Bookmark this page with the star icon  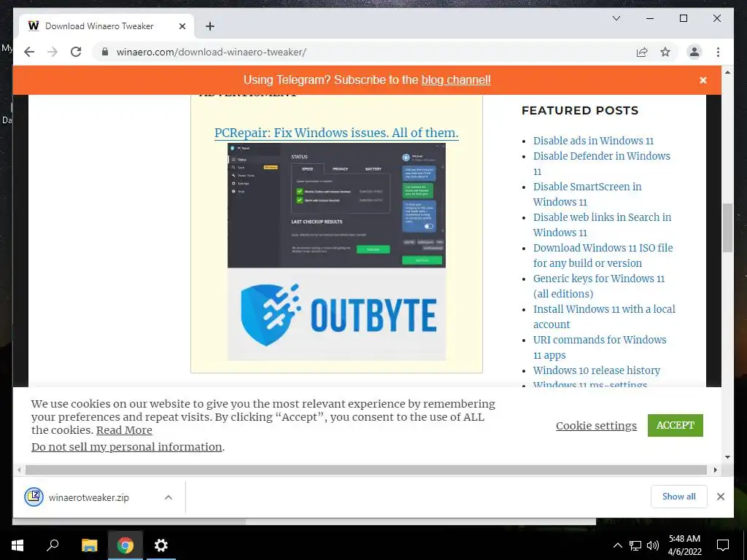tap(665, 52)
